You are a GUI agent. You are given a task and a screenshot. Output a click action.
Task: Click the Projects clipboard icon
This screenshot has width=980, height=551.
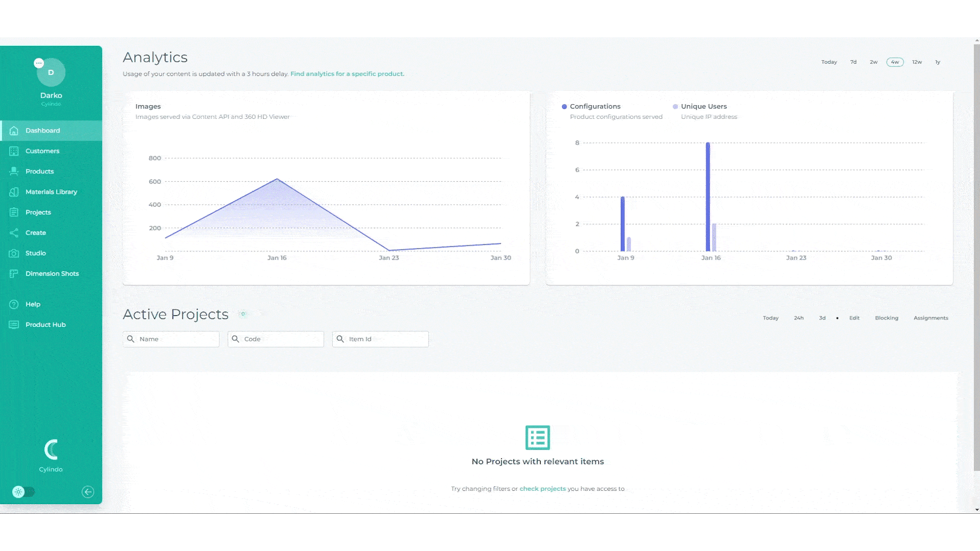(x=14, y=212)
